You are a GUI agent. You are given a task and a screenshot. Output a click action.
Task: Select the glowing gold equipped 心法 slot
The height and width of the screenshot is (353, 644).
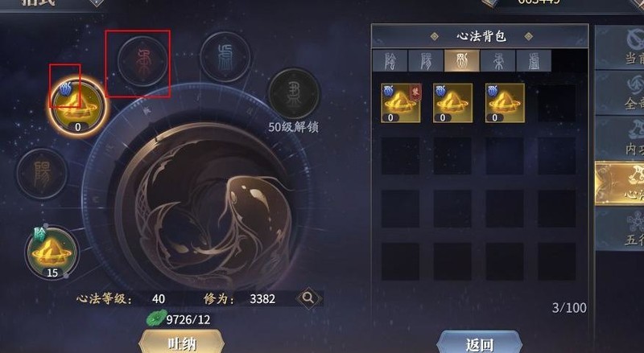point(77,107)
